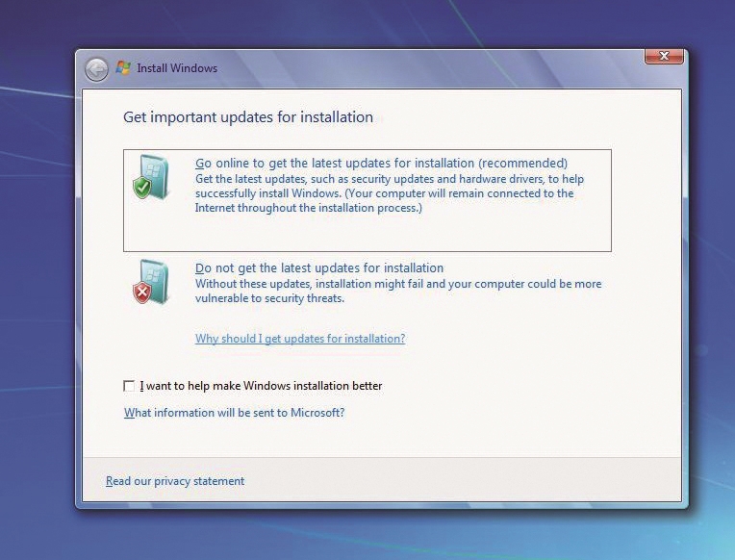Click the Windows flag logo in title bar

point(123,68)
